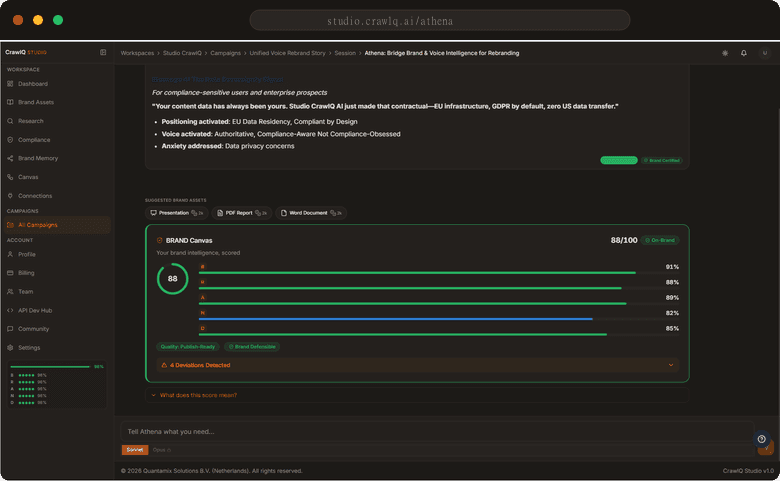Expand What does this score mean?
This screenshot has height=481, width=780.
417,395
